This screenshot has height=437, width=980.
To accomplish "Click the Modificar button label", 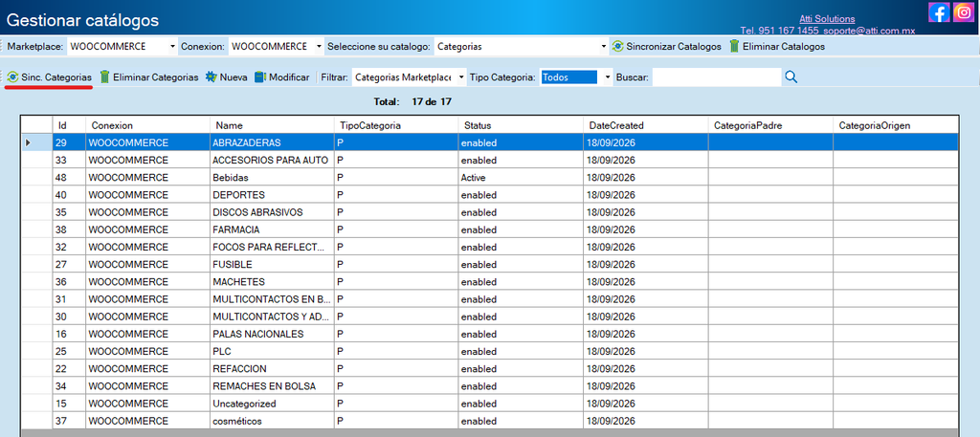I will click(x=289, y=77).
